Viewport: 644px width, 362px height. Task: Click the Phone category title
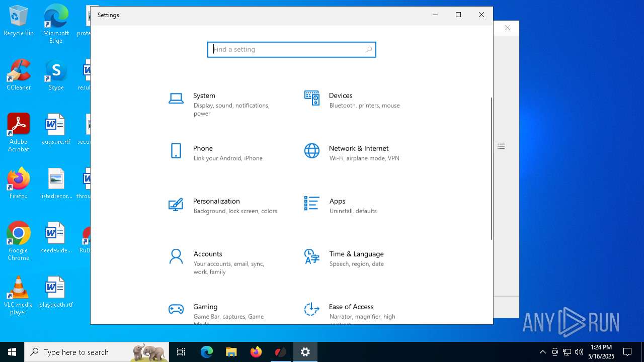click(203, 148)
